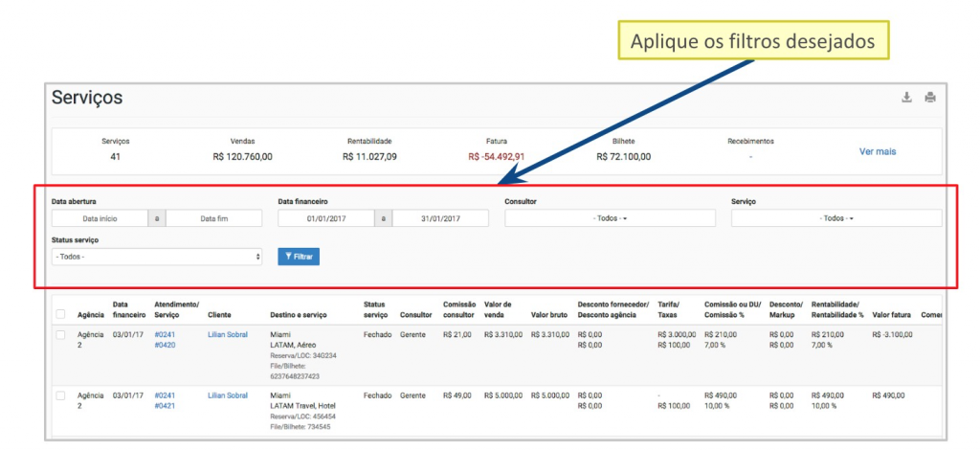Download the services report
The image size is (980, 451).
tap(906, 97)
